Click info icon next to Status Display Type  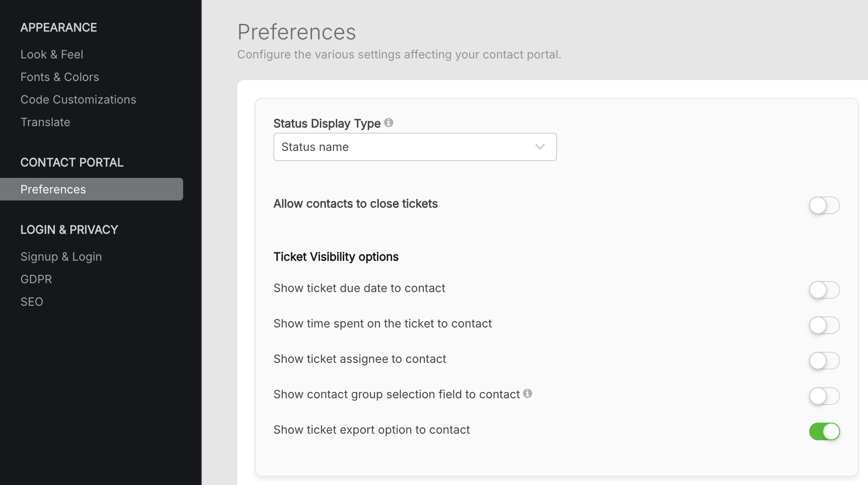pyautogui.click(x=388, y=123)
